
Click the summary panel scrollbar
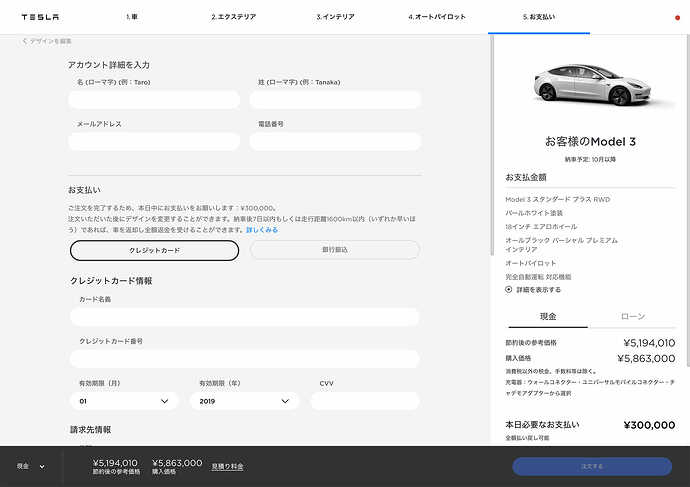(x=688, y=200)
